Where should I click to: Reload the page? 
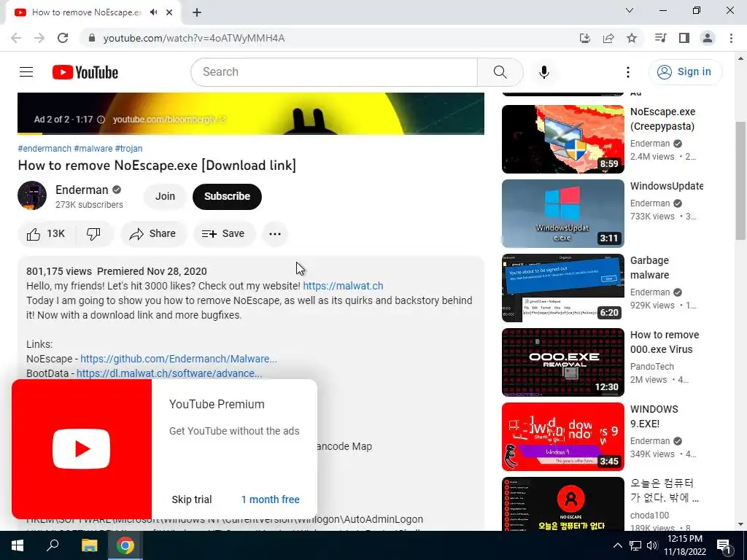tap(63, 38)
